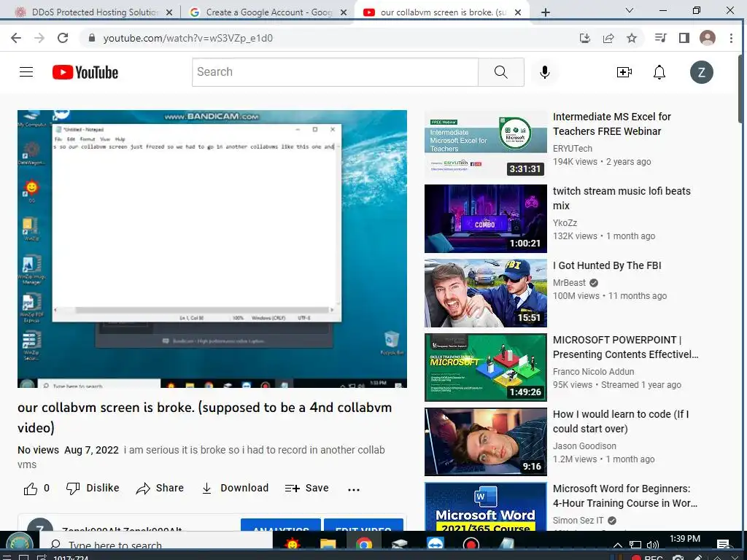Open the Chrome profile avatar
Viewport: 747px width, 560px height.
[x=708, y=38]
